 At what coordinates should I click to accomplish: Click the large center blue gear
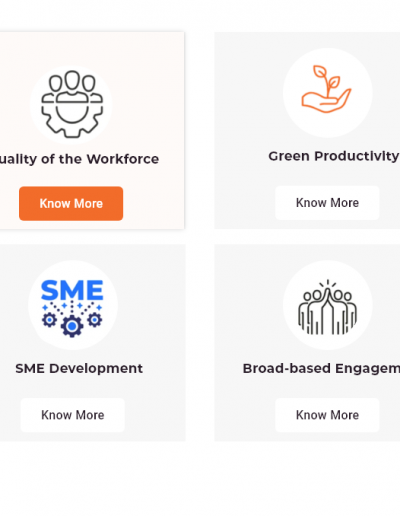(x=72, y=326)
